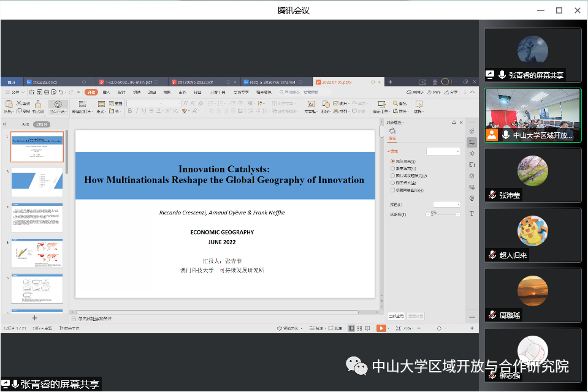
Task: Open the color picker dropdown
Action: pos(446,204)
